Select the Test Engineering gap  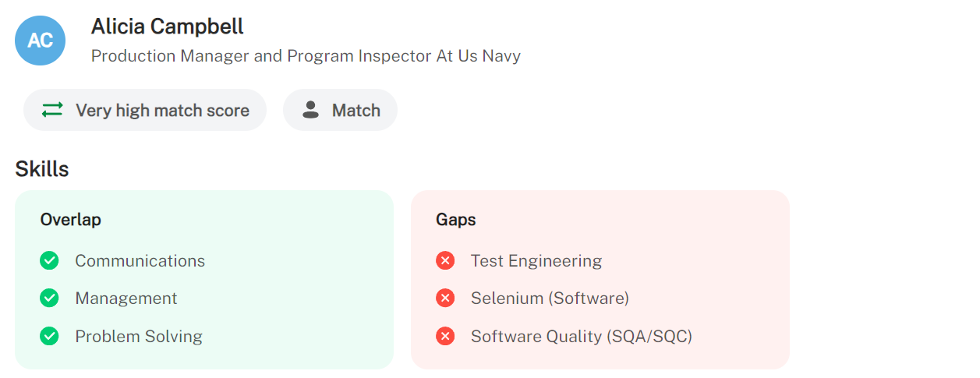coord(536,260)
